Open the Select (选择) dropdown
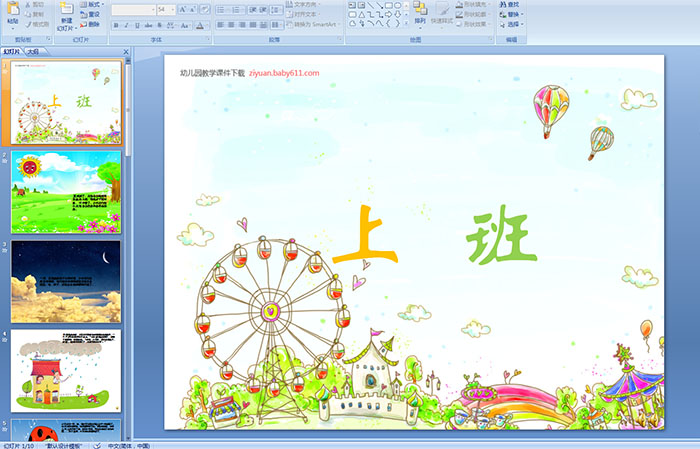This screenshot has width=700, height=449. click(512, 25)
